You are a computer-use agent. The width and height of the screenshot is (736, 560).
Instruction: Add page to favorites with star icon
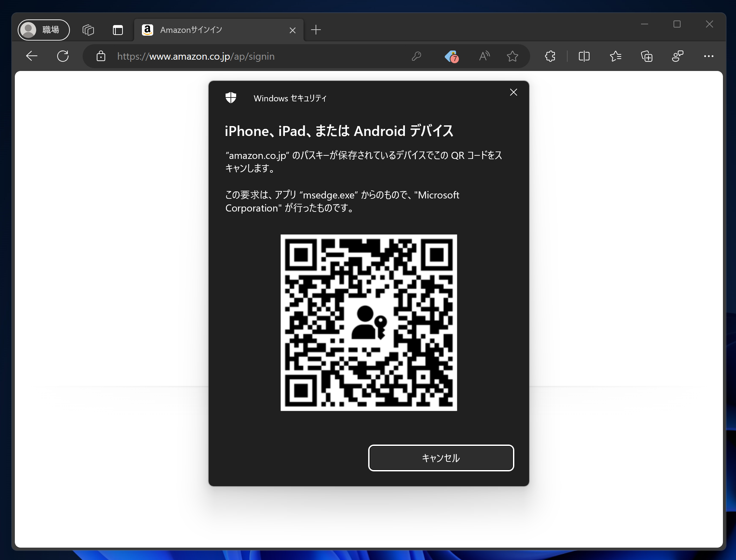(x=512, y=56)
